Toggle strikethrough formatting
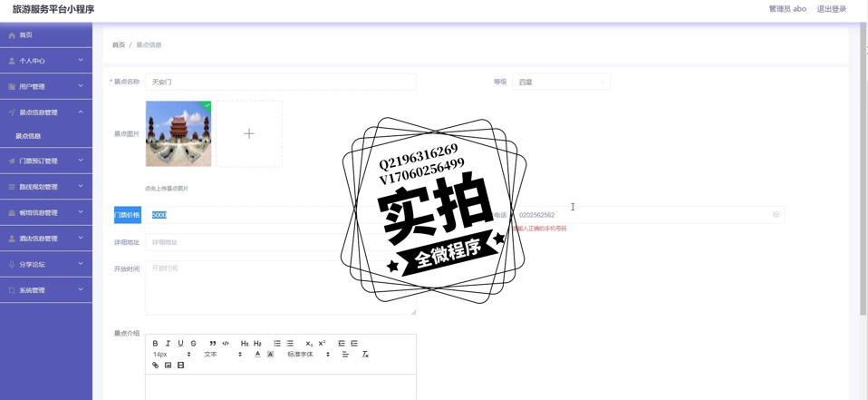This screenshot has width=868, height=400. (x=194, y=344)
